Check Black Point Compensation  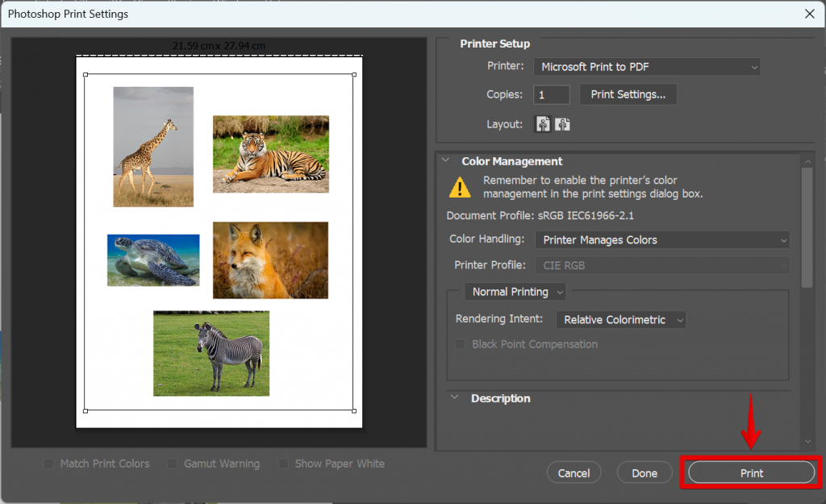point(461,344)
